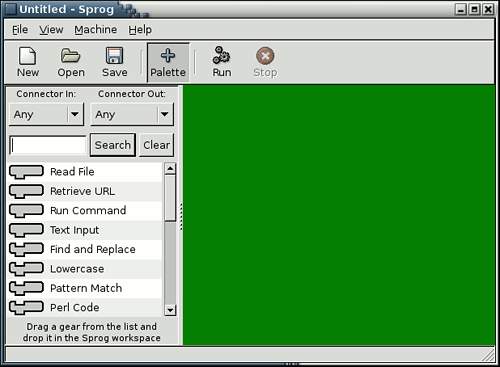Open the File menu
This screenshot has width=500, height=367.
[20, 30]
